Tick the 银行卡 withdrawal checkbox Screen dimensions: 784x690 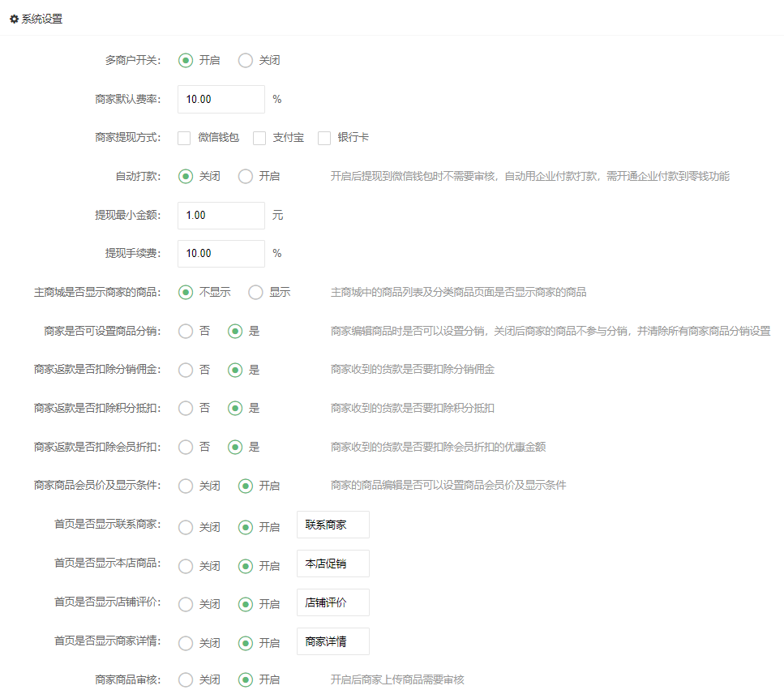324,138
